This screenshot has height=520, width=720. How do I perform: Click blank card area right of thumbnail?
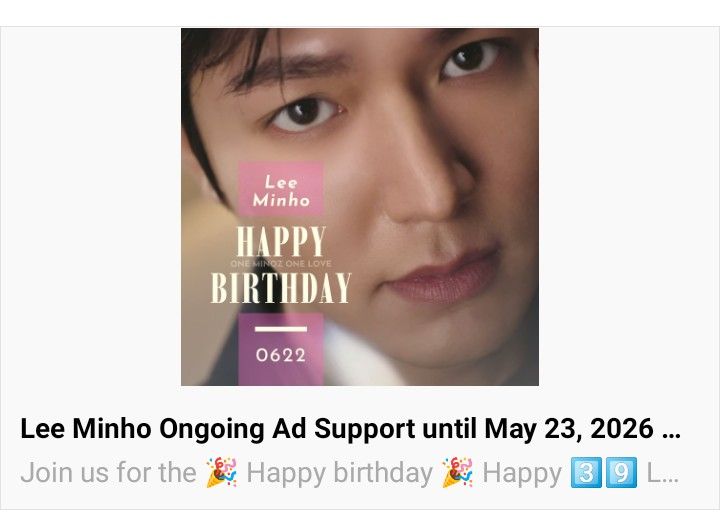pyautogui.click(x=629, y=207)
